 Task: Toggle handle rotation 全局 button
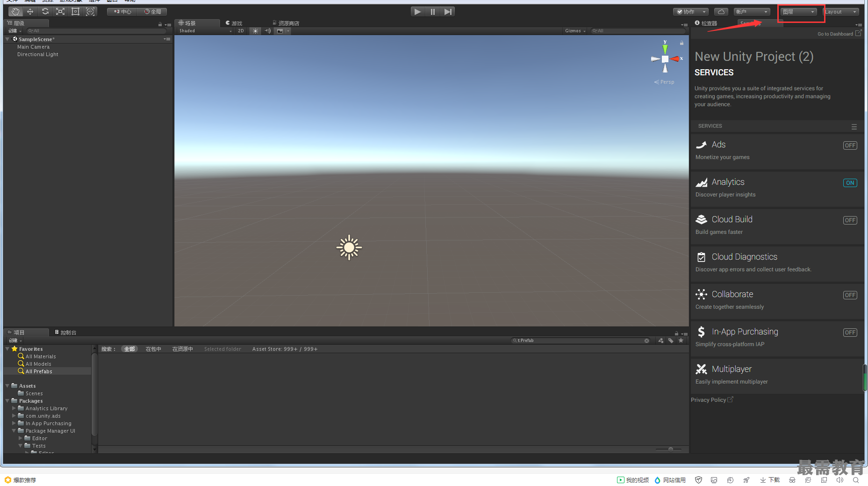coord(153,12)
